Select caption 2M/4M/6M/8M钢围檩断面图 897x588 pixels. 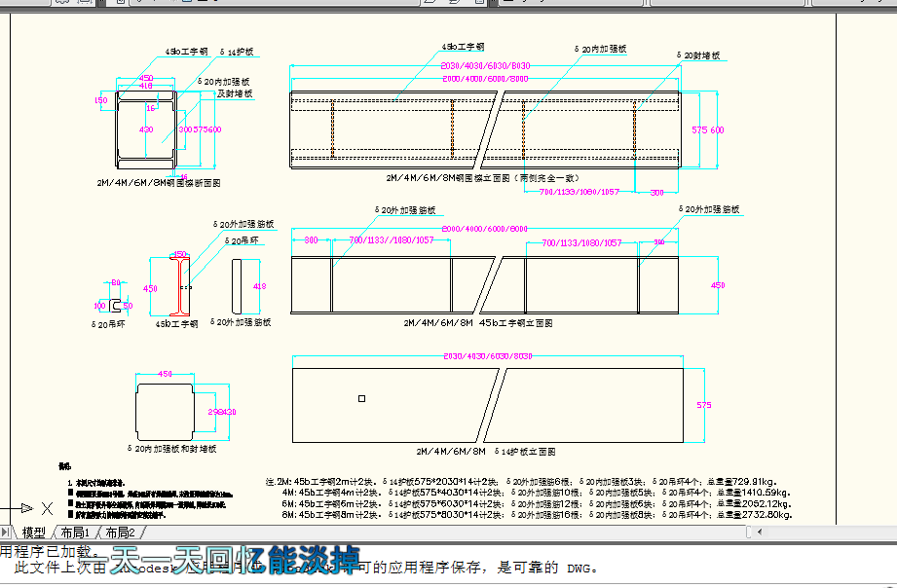point(159,183)
